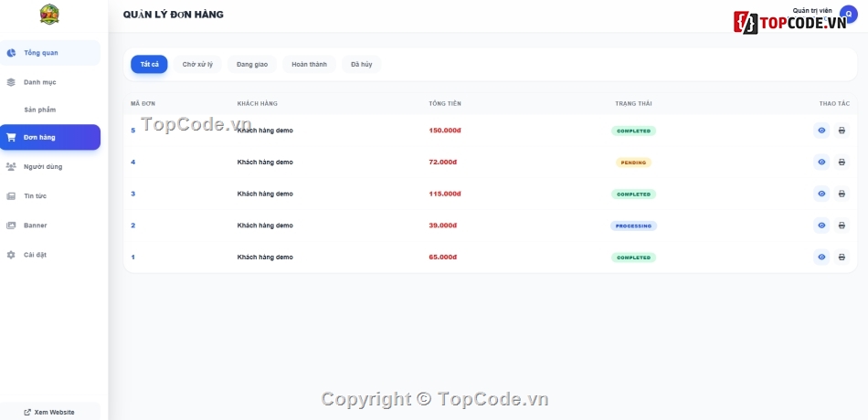Image resolution: width=868 pixels, height=420 pixels.
Task: Click the KHÁCH HÀNG column header
Action: pos(258,103)
